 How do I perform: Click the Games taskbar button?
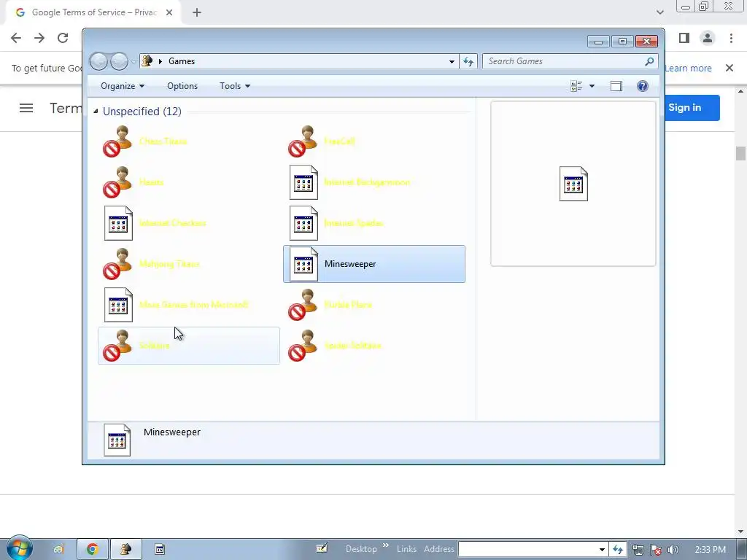[125, 550]
